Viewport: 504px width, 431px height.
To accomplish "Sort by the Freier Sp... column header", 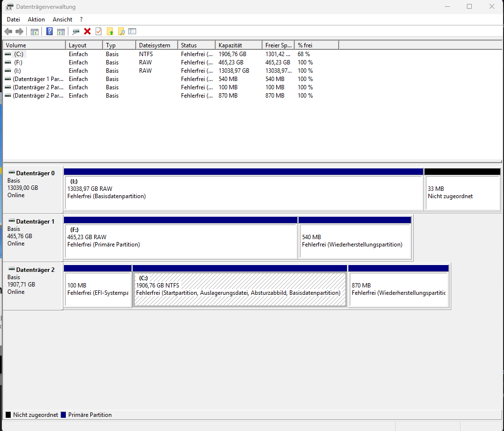I will point(279,45).
